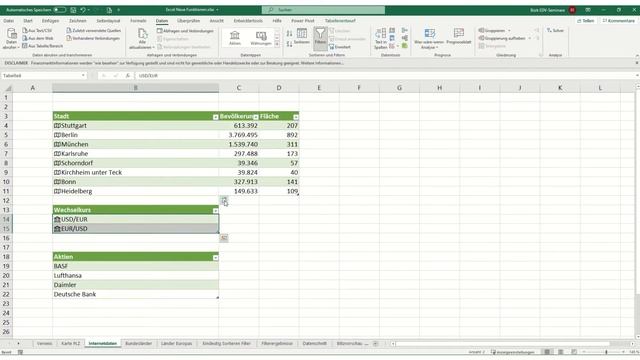Click the Teilen button
This screenshot has width=640, height=360.
coord(586,20)
